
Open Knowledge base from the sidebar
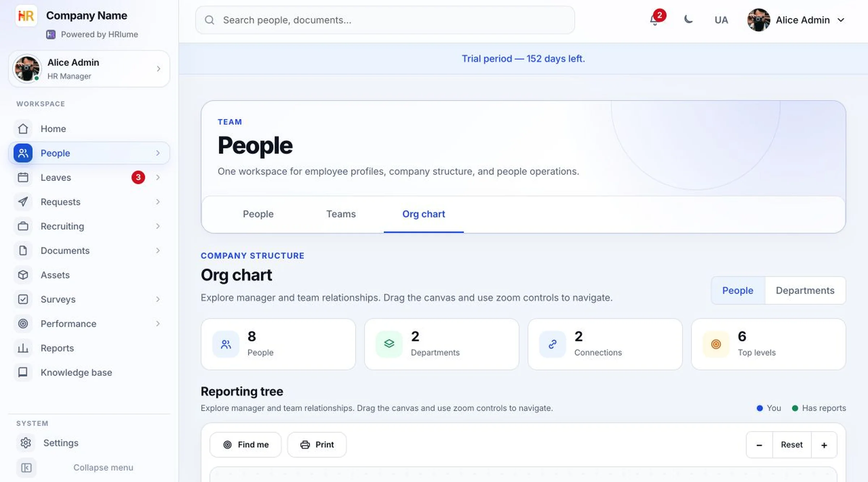tap(89, 372)
